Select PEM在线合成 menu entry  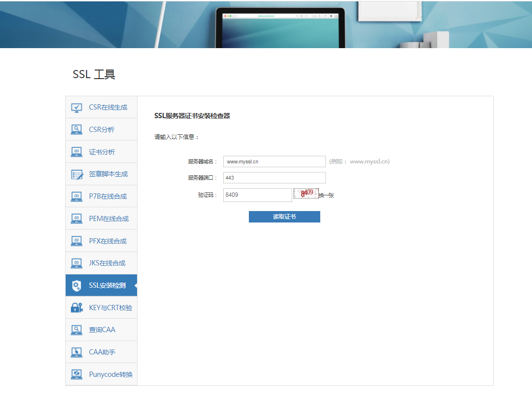(101, 219)
